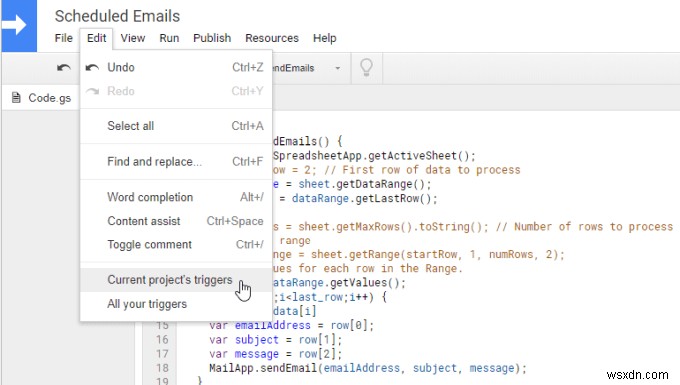
Task: Click the 'Number of rows to process' comment
Action: (x=585, y=227)
